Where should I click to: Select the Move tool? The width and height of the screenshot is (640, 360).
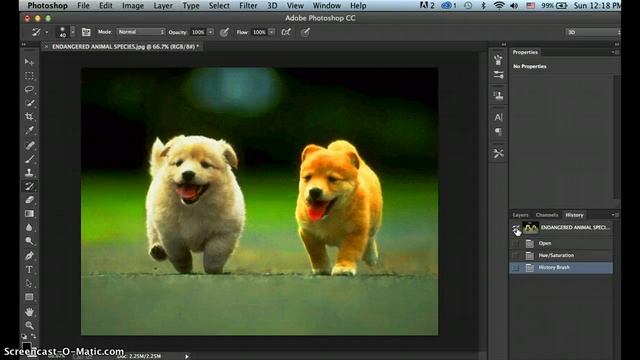[x=29, y=62]
